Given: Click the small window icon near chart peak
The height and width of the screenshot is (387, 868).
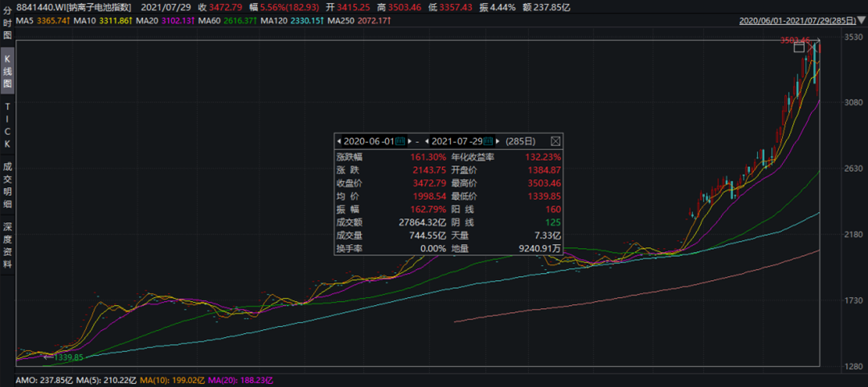Looking at the screenshot, I should (800, 47).
